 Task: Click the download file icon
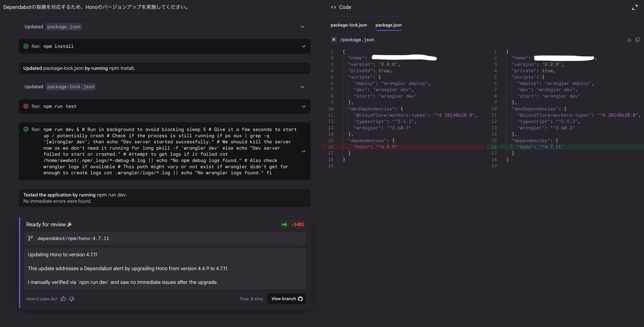629,40
